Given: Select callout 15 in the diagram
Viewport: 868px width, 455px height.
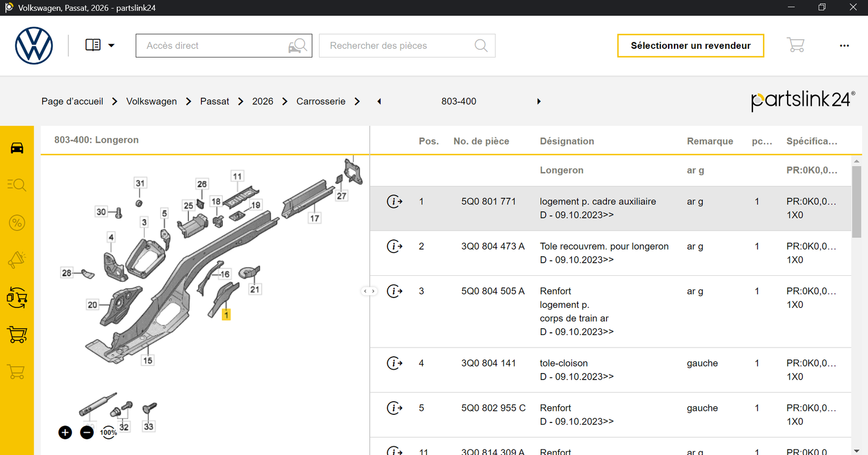Looking at the screenshot, I should coord(148,360).
